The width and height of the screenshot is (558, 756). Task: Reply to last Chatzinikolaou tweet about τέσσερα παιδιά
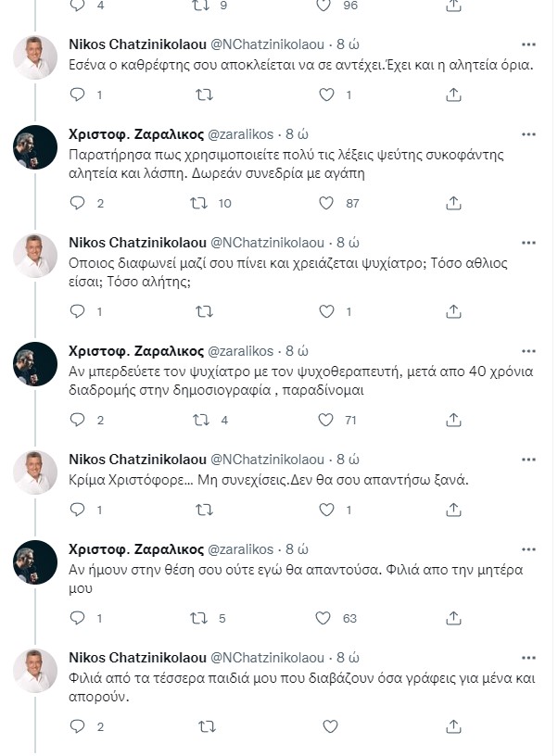click(x=78, y=726)
